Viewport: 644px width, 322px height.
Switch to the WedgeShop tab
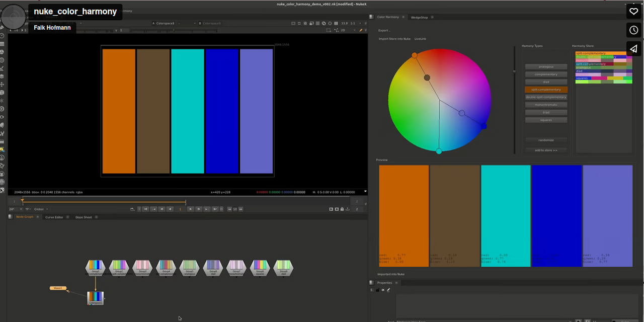point(419,17)
